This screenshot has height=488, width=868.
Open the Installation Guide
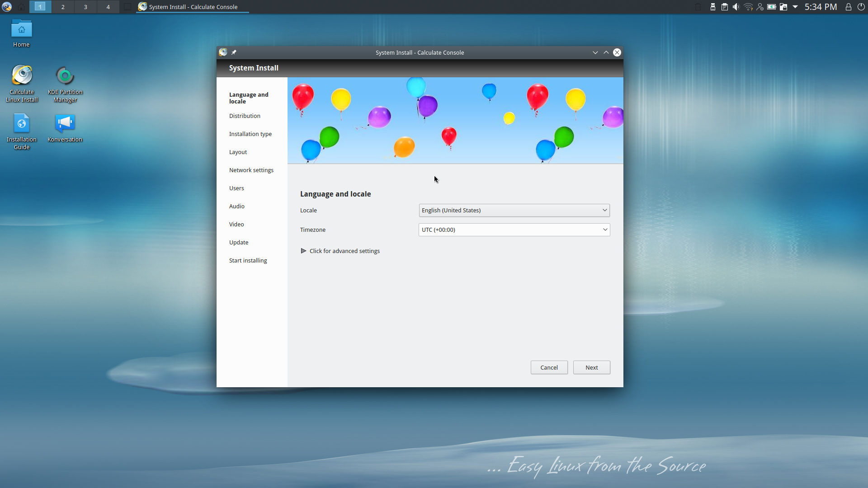[x=21, y=131]
